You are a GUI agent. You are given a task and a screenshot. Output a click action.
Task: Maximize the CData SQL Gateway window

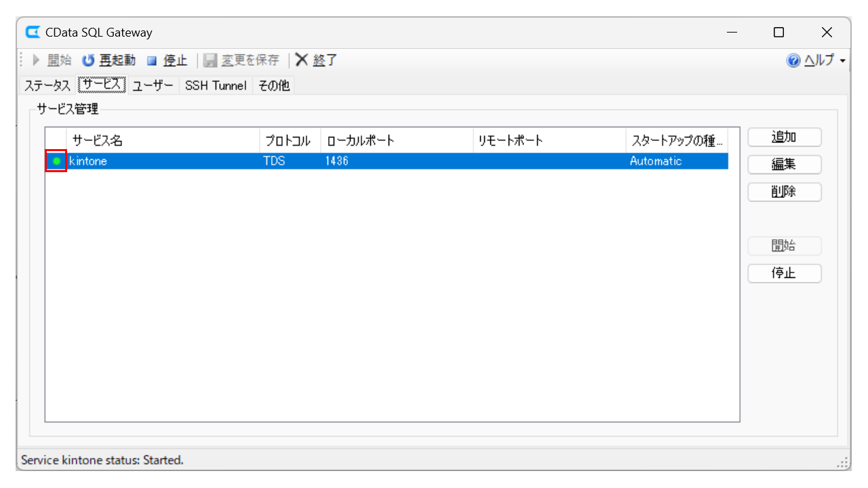[x=779, y=33]
